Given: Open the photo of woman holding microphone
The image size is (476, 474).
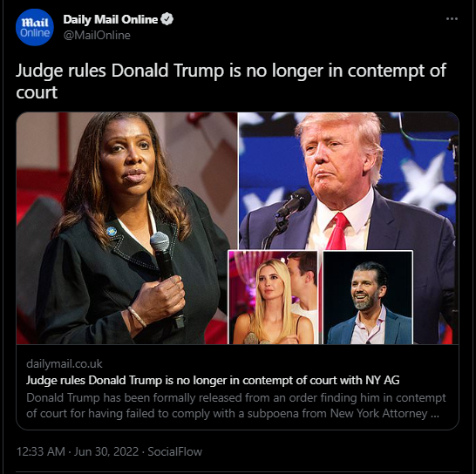Looking at the screenshot, I should 126,228.
